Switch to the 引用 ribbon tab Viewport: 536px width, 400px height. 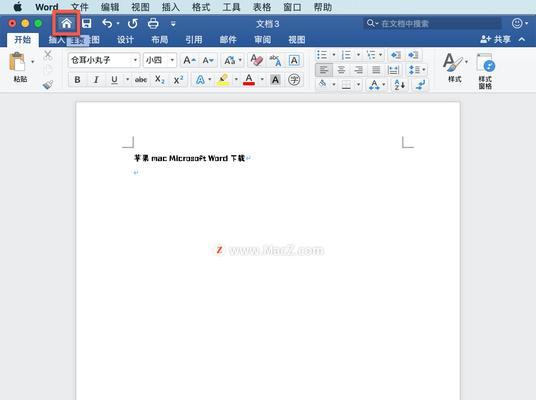pyautogui.click(x=194, y=40)
